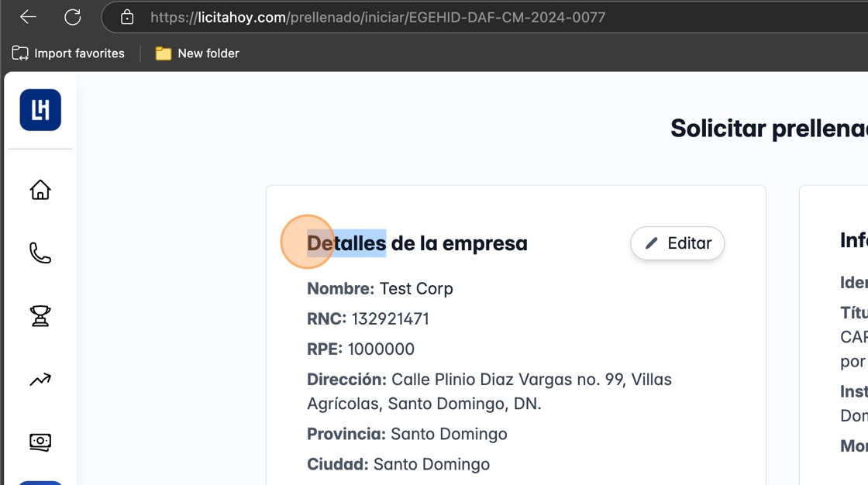Open the Import favorites bookmark
The image size is (868, 485).
coord(68,53)
